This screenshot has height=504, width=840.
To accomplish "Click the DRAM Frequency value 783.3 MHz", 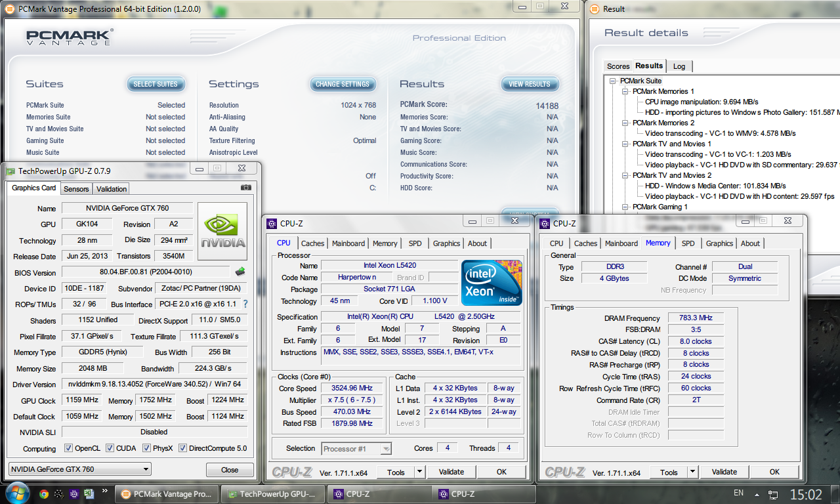I will [x=696, y=318].
